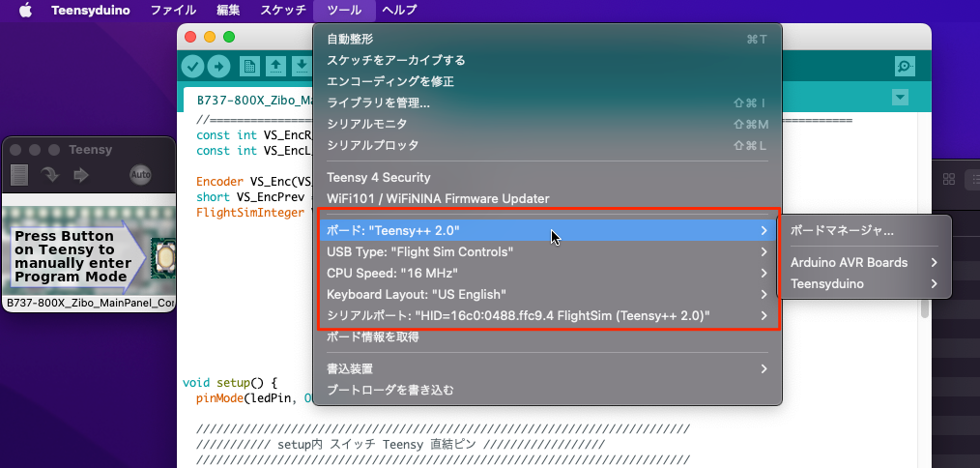
Task: Select the B737-800X_Zibo sketch tab
Action: tap(248, 100)
